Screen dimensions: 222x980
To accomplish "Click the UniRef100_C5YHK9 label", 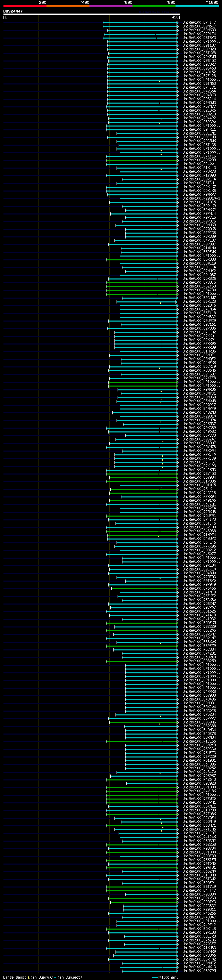I will point(199,952).
